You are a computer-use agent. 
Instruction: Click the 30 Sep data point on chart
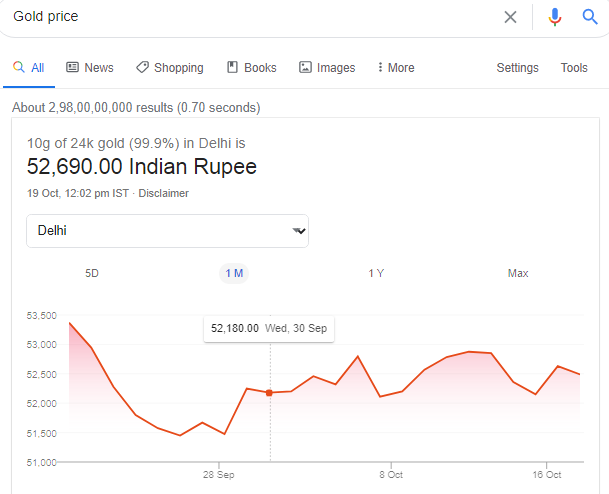point(269,393)
